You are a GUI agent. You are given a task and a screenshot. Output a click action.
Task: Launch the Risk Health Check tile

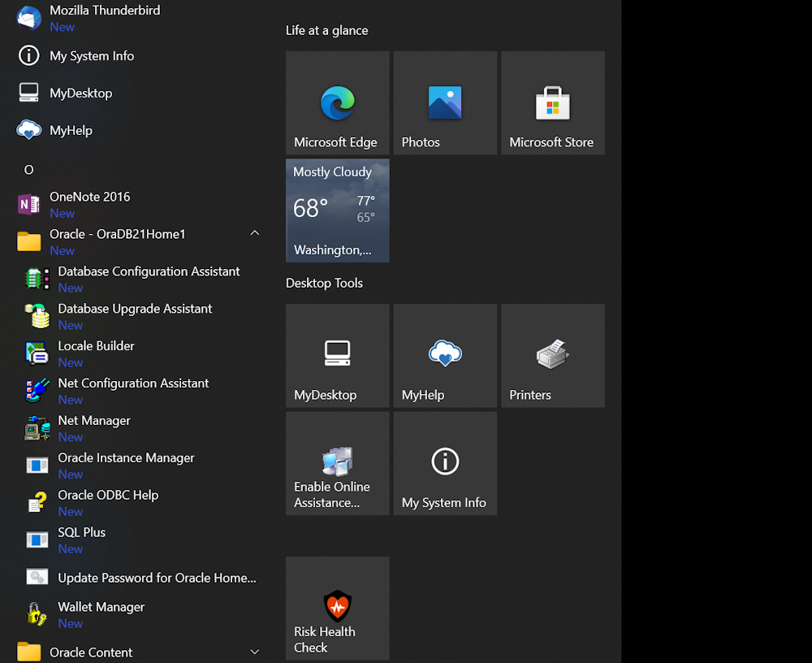click(337, 608)
